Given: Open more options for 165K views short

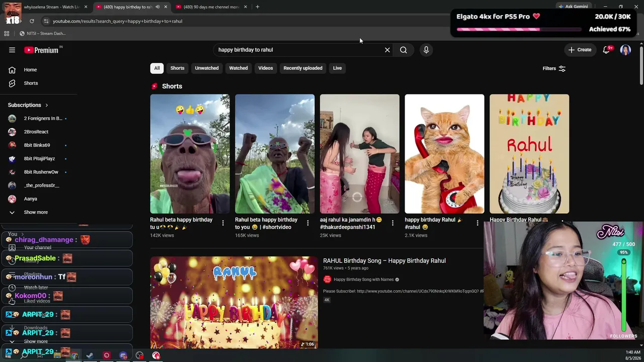Looking at the screenshot, I should (308, 223).
